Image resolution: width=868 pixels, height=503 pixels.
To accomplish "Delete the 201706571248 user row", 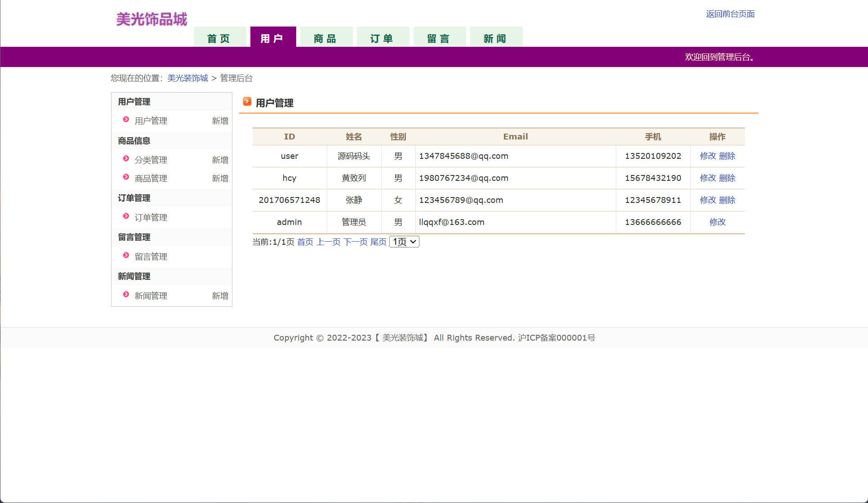I will coord(727,200).
